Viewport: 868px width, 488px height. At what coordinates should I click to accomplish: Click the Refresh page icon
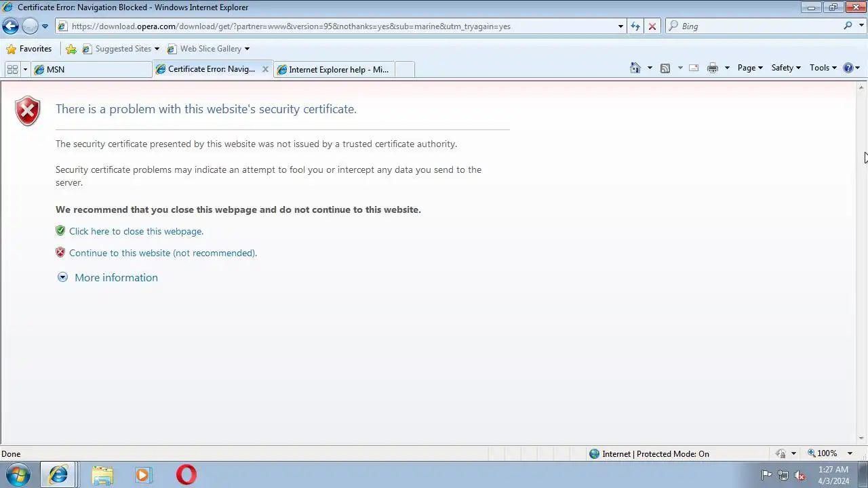point(635,26)
